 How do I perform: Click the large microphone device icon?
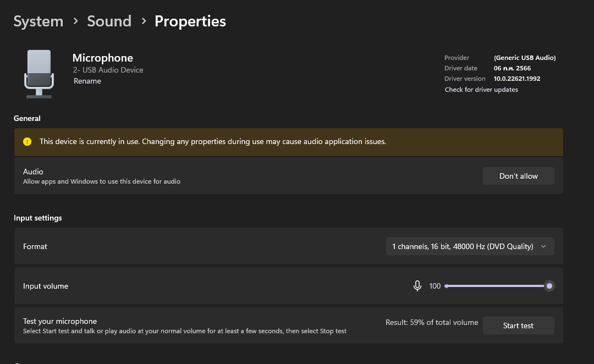(x=38, y=74)
